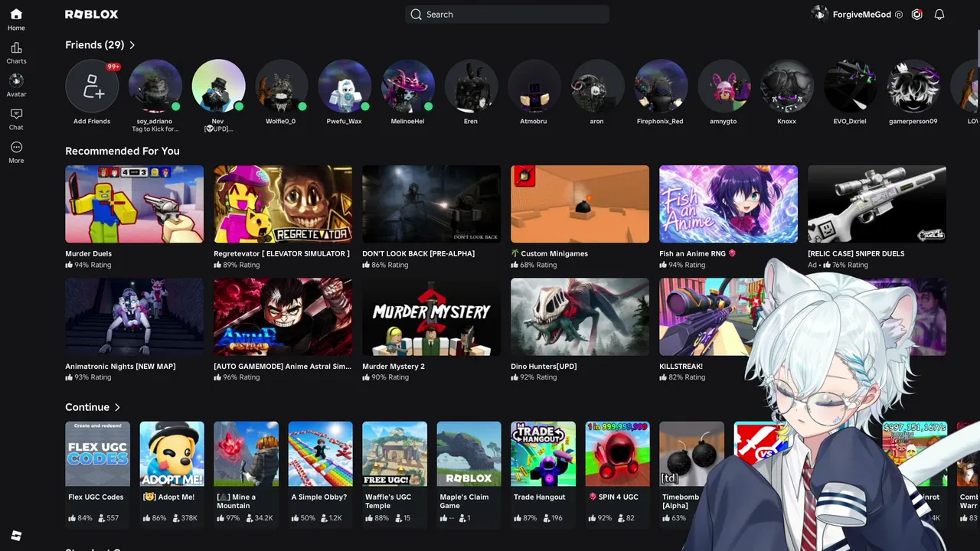Click the ForgiveMeGod username
The image size is (980, 551).
(862, 15)
